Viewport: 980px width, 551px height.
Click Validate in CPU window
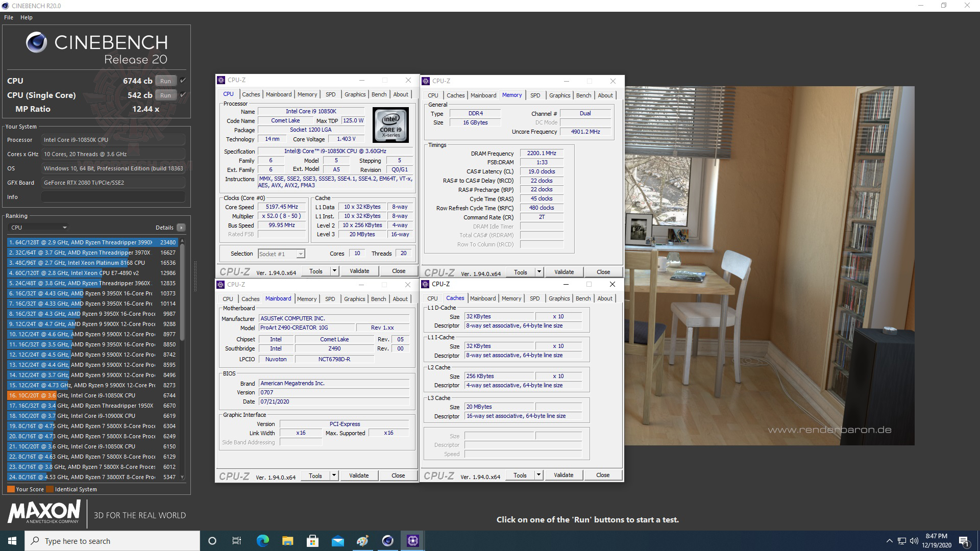tap(359, 271)
